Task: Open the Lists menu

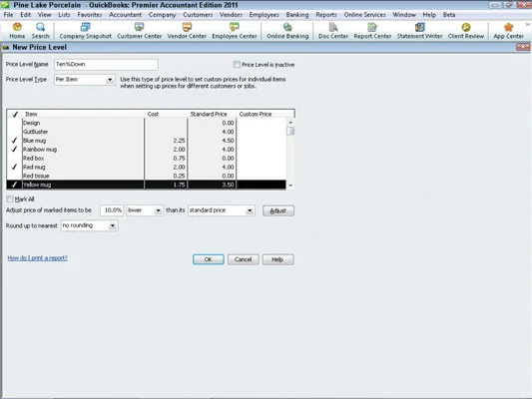Action: click(x=64, y=15)
